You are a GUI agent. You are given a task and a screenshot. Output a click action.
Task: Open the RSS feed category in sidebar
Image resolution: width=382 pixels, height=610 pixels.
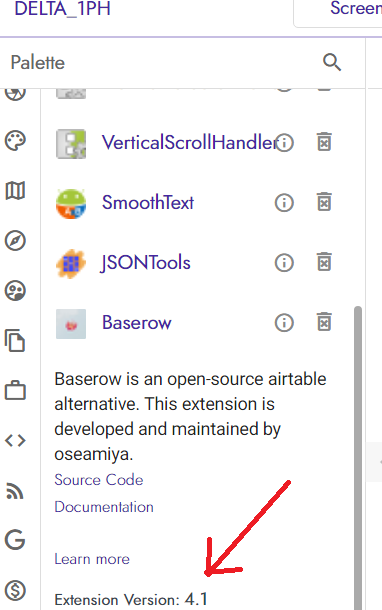tap(15, 491)
